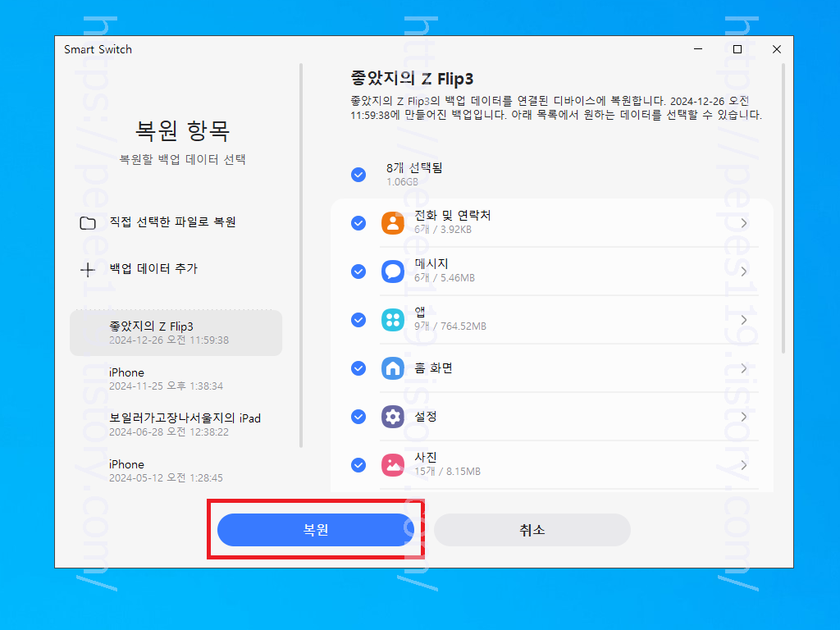840x630 pixels.
Task: Select the 좋았지의 Z Flip3 backup entry
Action: [176, 333]
